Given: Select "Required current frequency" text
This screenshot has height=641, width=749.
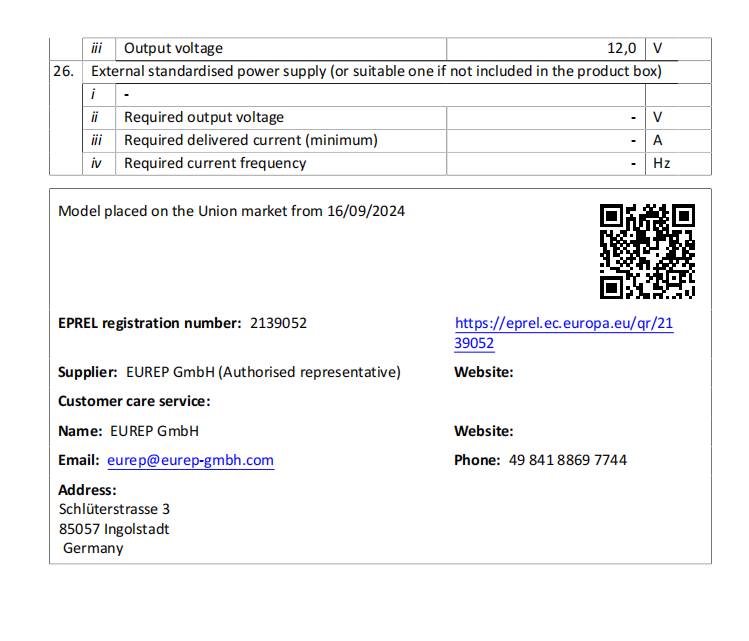Looking at the screenshot, I should pyautogui.click(x=215, y=163).
